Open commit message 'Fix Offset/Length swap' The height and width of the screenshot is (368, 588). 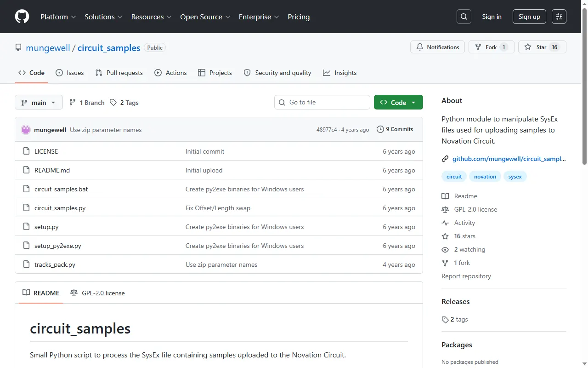[218, 208]
